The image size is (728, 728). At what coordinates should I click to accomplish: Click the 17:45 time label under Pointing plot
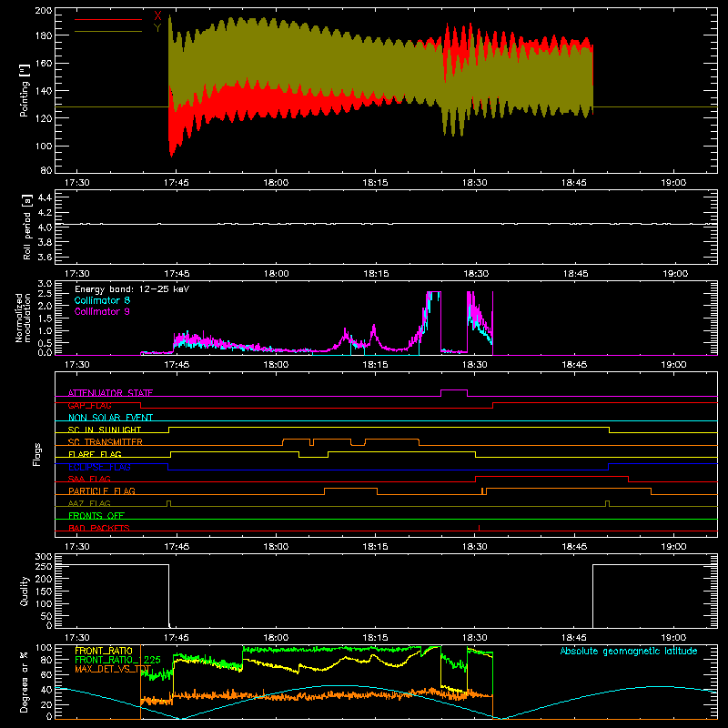point(177,183)
